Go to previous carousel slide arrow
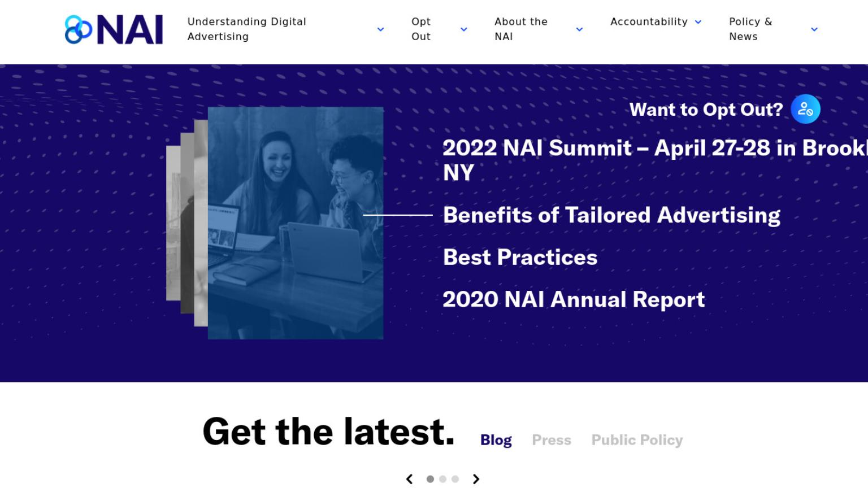Viewport: 868px width, 488px height. [410, 479]
